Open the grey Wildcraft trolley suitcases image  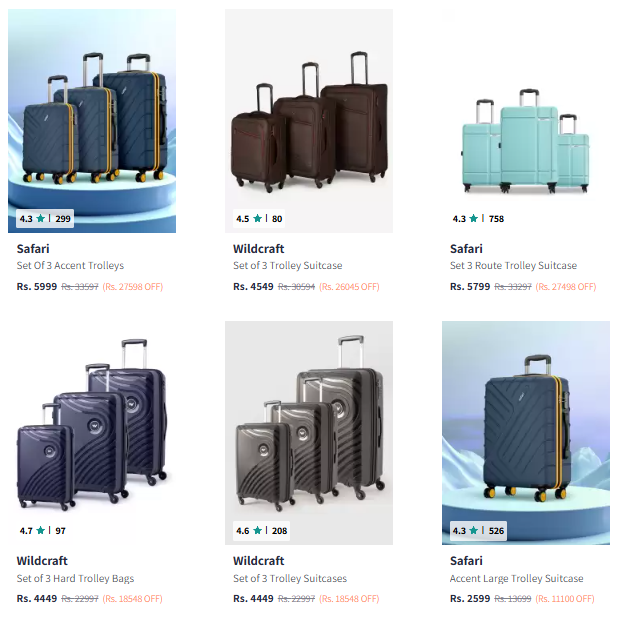pyautogui.click(x=309, y=433)
